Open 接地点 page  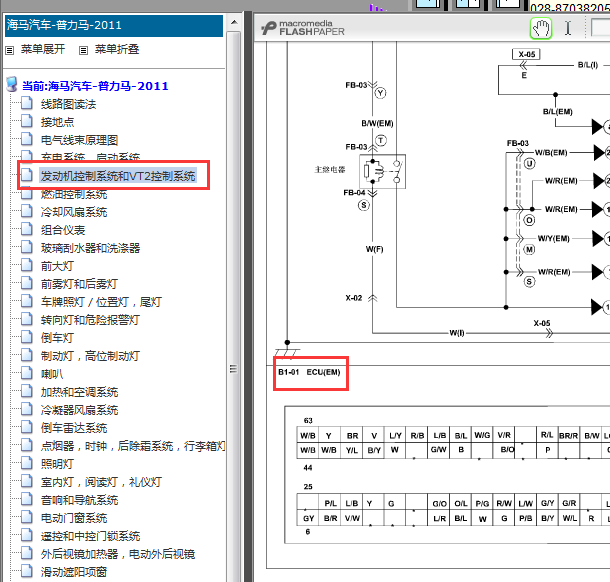58,122
